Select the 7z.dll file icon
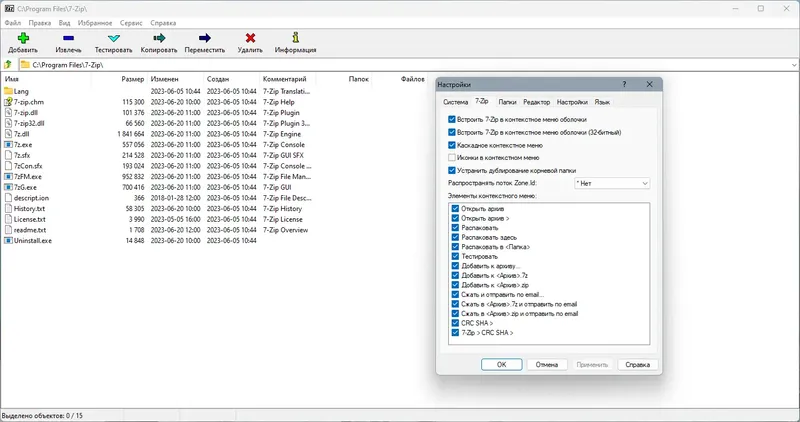 coord(8,134)
